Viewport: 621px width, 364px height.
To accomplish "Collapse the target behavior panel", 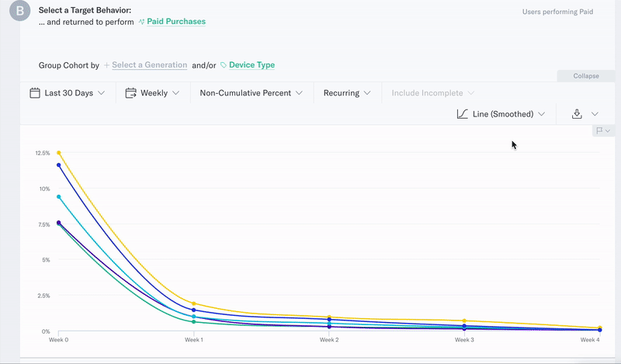I will [x=586, y=76].
